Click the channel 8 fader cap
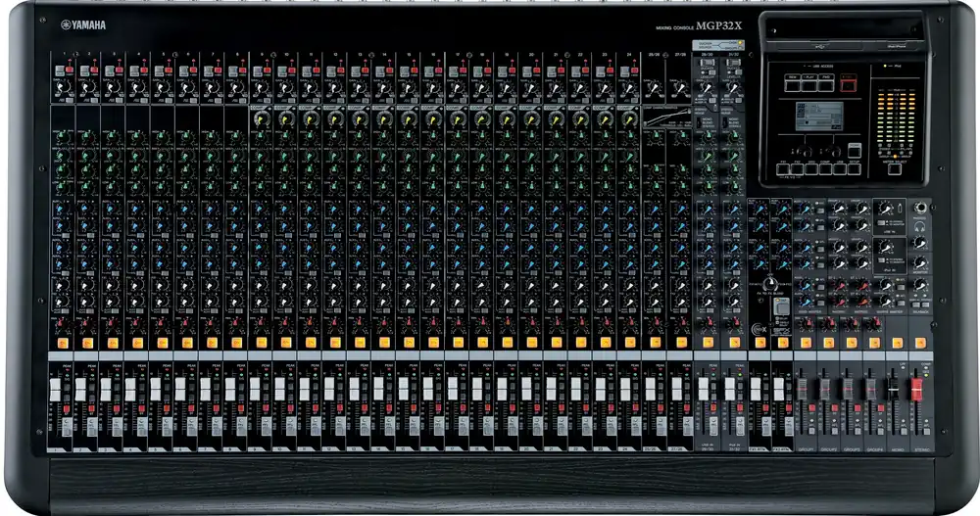 (230, 389)
